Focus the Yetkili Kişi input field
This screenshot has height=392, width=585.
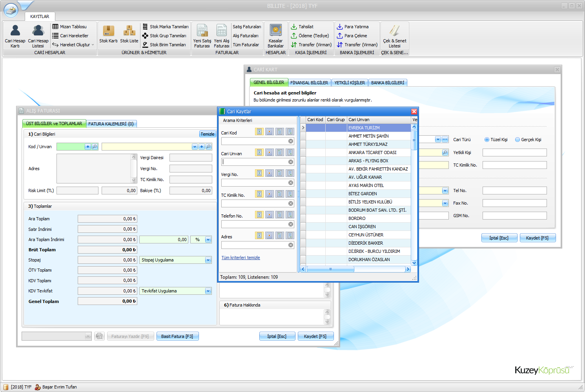(514, 152)
